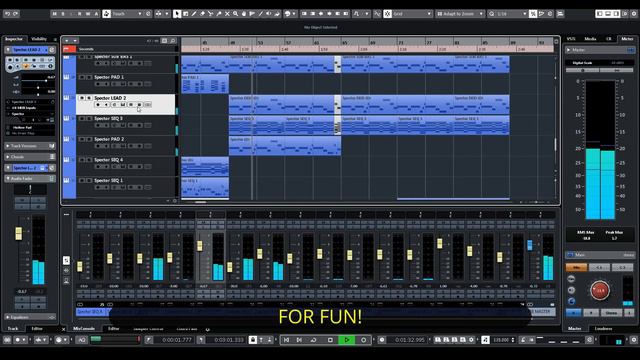640x360 pixels.
Task: Toggle Solo on Spector SEQ 1 track
Action: [x=89, y=180]
